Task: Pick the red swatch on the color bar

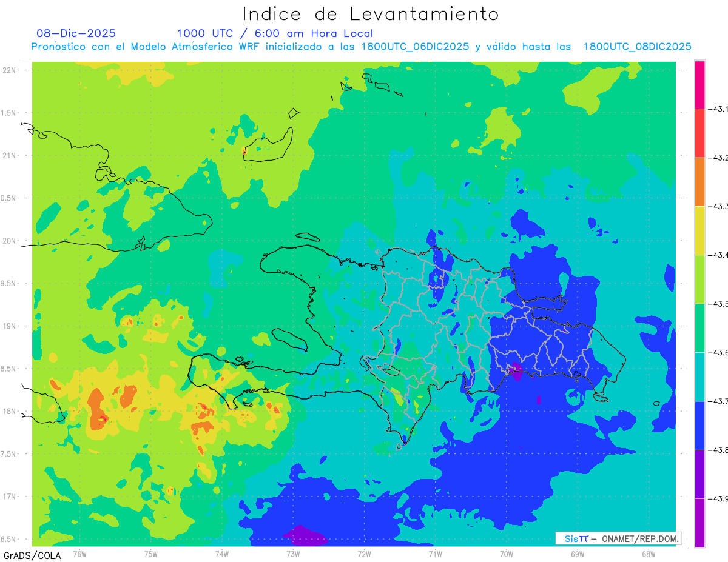Action: coord(699,133)
